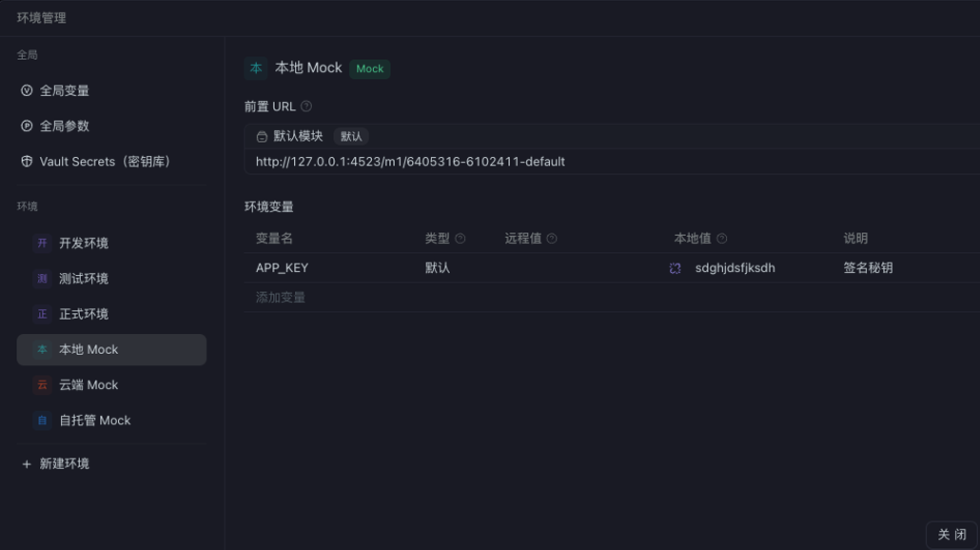Click the 本地 Mock title text
Viewport: 980px width, 550px height.
tap(308, 68)
